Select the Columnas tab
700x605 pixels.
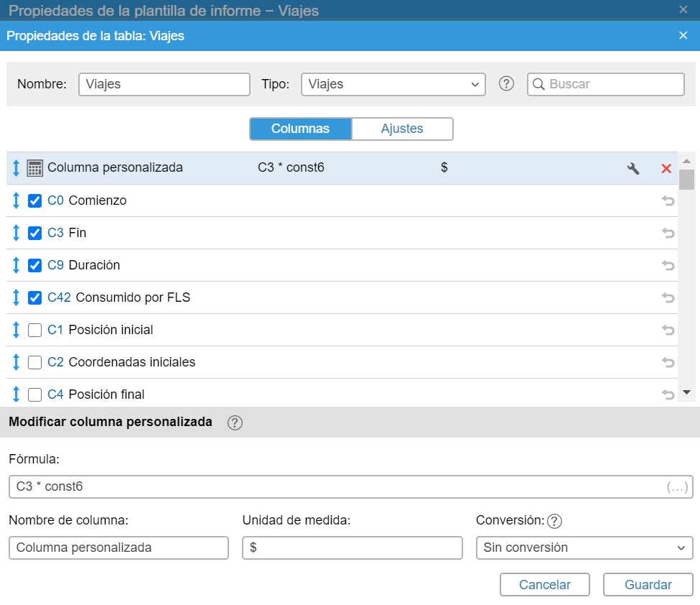click(300, 129)
